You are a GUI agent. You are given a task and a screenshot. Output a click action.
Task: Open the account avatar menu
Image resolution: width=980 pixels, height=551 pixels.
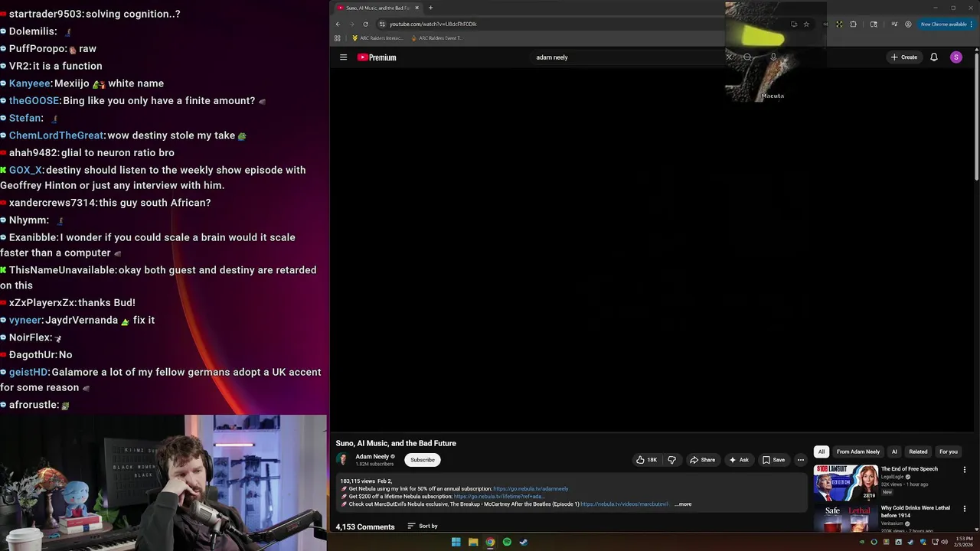point(955,57)
